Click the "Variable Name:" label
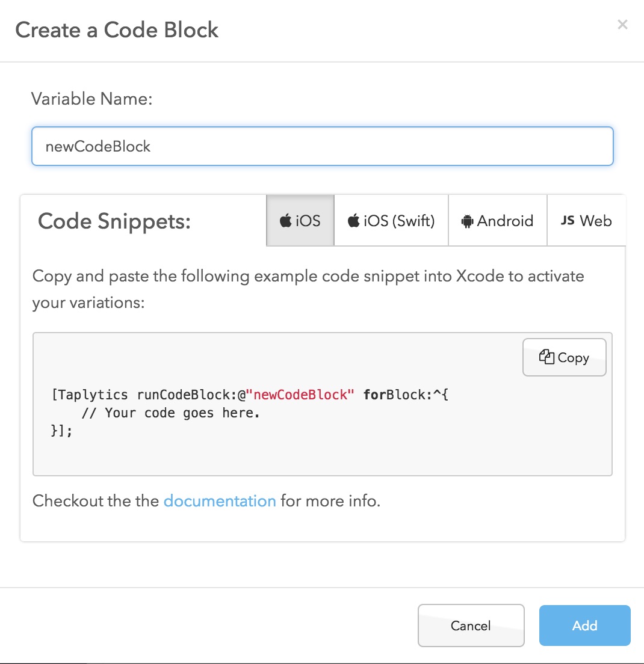Screen dimensions: 644x664 click(x=92, y=99)
